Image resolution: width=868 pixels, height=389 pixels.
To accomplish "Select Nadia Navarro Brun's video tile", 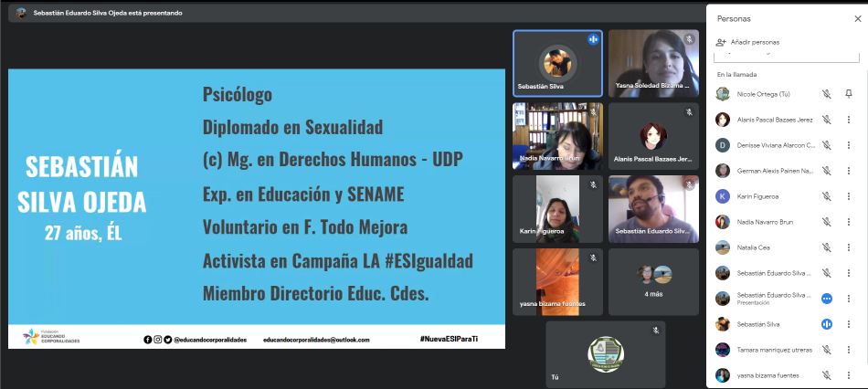I will coord(557,136).
